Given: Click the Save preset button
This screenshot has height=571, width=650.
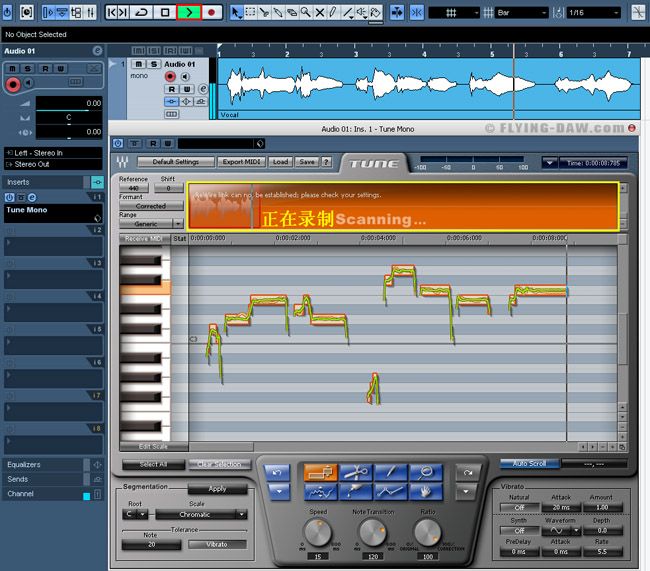Looking at the screenshot, I should pos(307,162).
